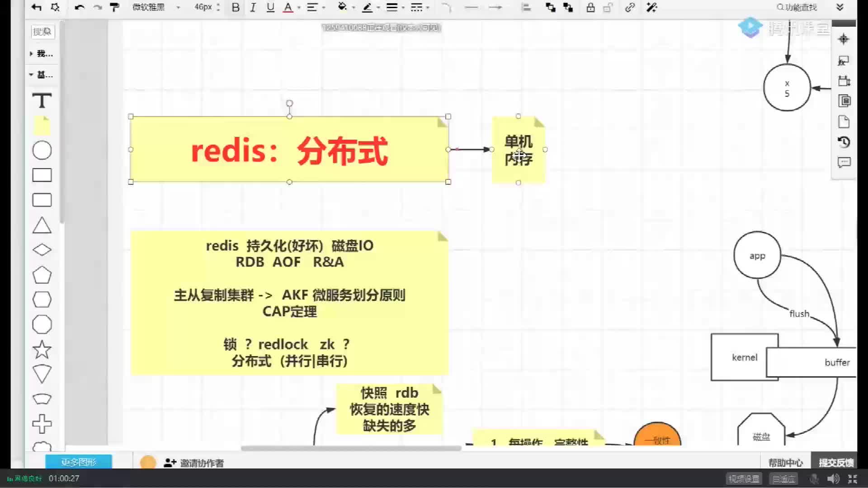Click the unlock shape icon

click(608, 7)
